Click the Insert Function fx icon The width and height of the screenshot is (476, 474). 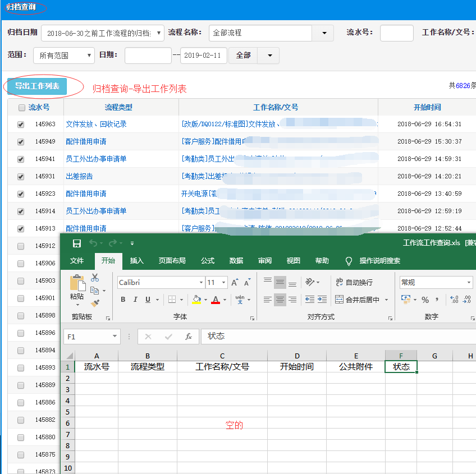point(189,337)
